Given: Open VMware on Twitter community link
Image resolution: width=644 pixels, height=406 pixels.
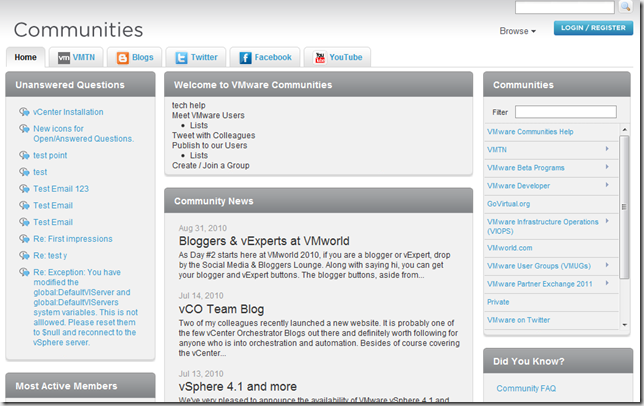Looking at the screenshot, I should (x=518, y=320).
